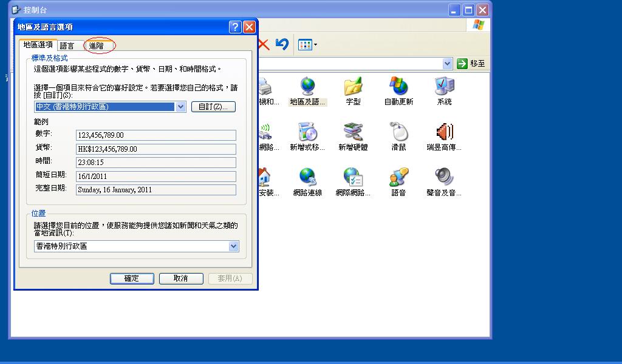
Task: Open the 語音 speech icon
Action: pos(398,183)
